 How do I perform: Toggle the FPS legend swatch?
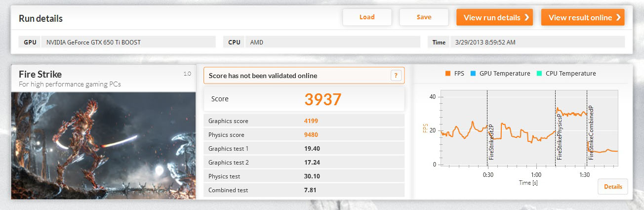pos(448,74)
